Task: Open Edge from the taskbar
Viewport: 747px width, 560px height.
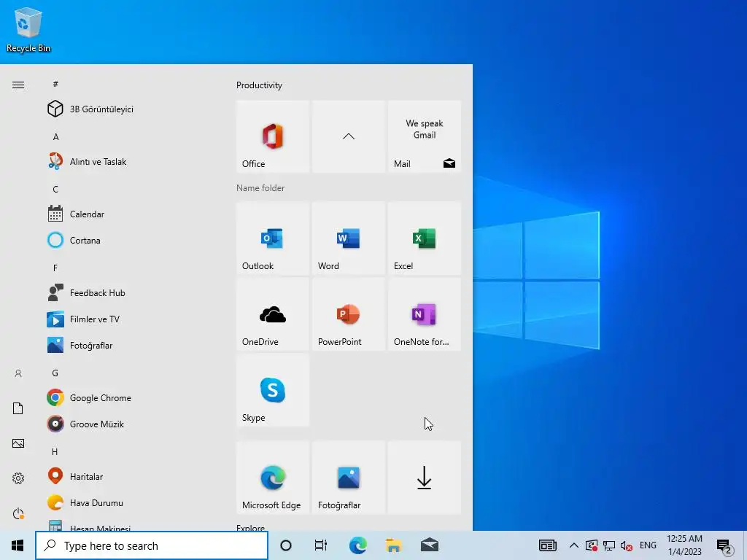Action: (x=357, y=545)
